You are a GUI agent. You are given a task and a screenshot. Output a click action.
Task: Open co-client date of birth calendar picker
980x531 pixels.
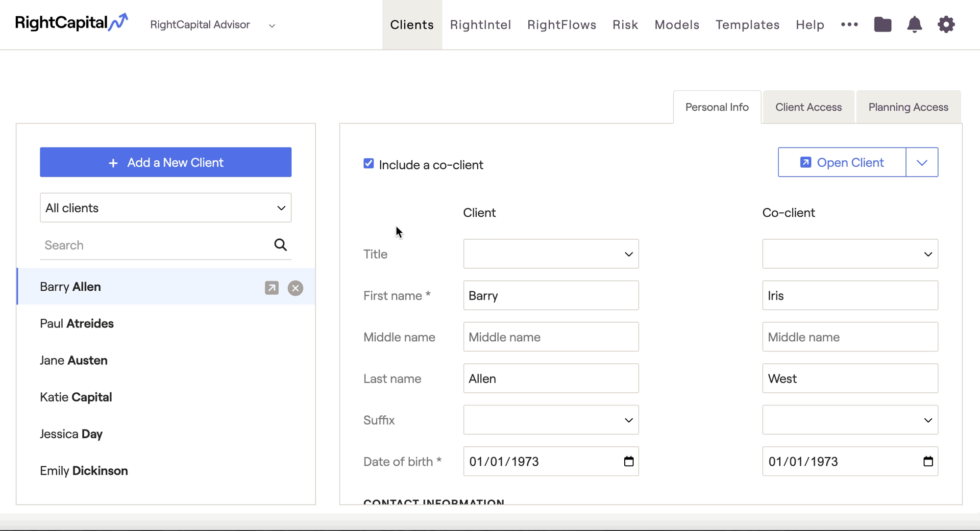pyautogui.click(x=928, y=461)
